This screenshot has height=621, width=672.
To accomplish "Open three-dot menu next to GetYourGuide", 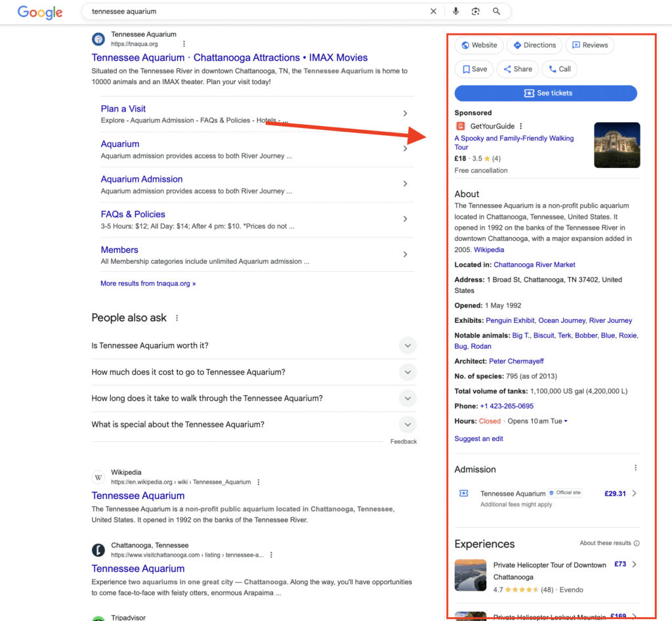I will click(521, 126).
